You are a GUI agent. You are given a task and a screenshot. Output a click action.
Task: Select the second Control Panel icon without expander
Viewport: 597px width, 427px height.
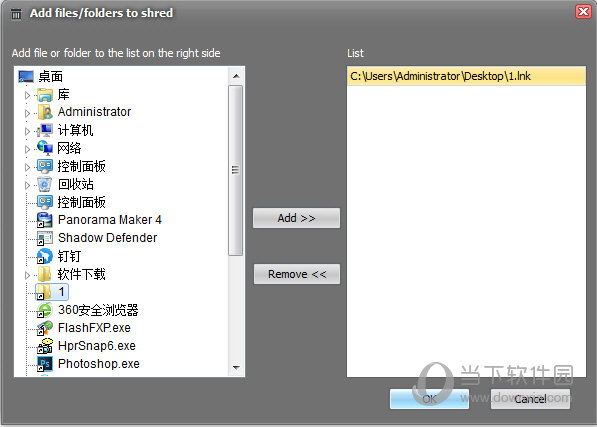45,202
